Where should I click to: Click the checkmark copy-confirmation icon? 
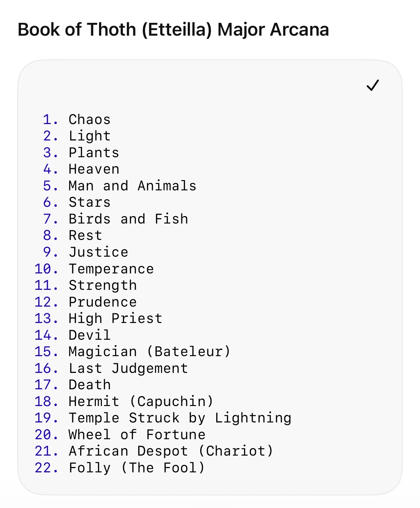[373, 85]
